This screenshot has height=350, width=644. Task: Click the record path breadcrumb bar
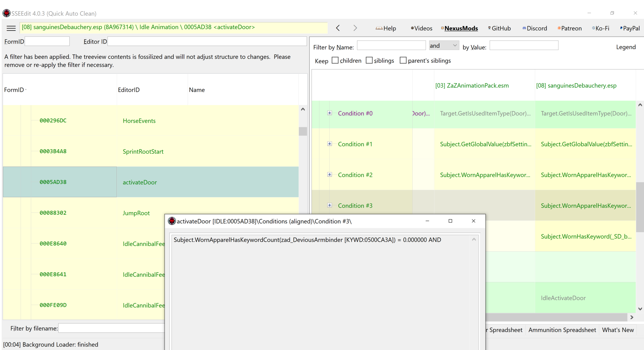(173, 27)
